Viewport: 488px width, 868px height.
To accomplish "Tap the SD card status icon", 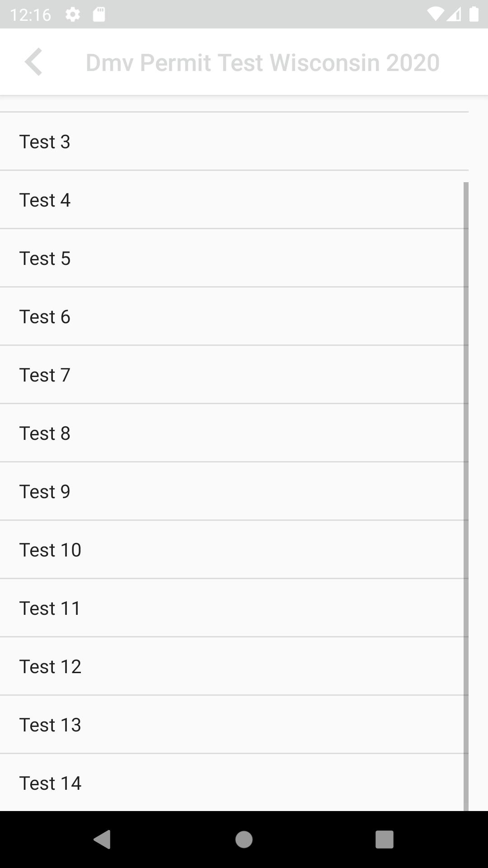I will (x=99, y=14).
